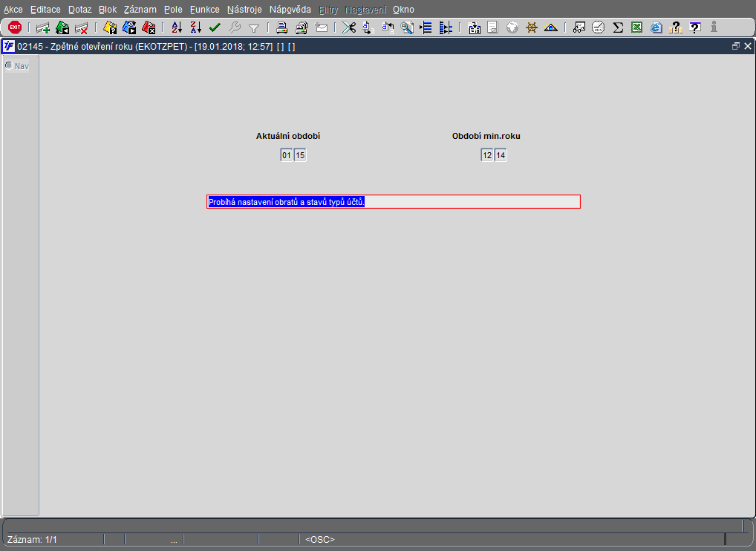Restore the inner form window
The height and width of the screenshot is (551, 756).
[736, 46]
